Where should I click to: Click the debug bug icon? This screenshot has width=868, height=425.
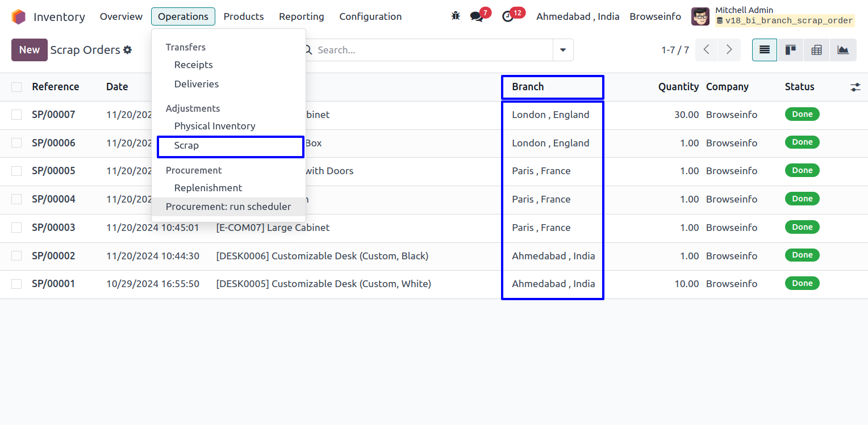point(456,16)
